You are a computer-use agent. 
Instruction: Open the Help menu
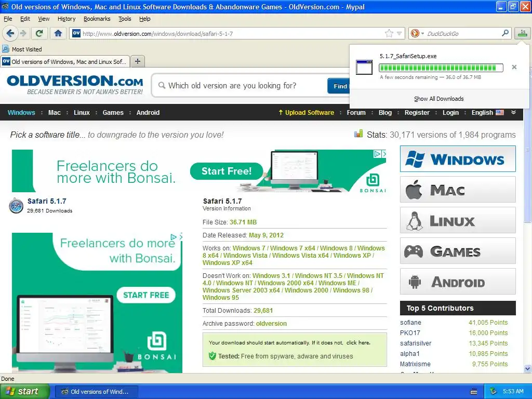pos(145,19)
